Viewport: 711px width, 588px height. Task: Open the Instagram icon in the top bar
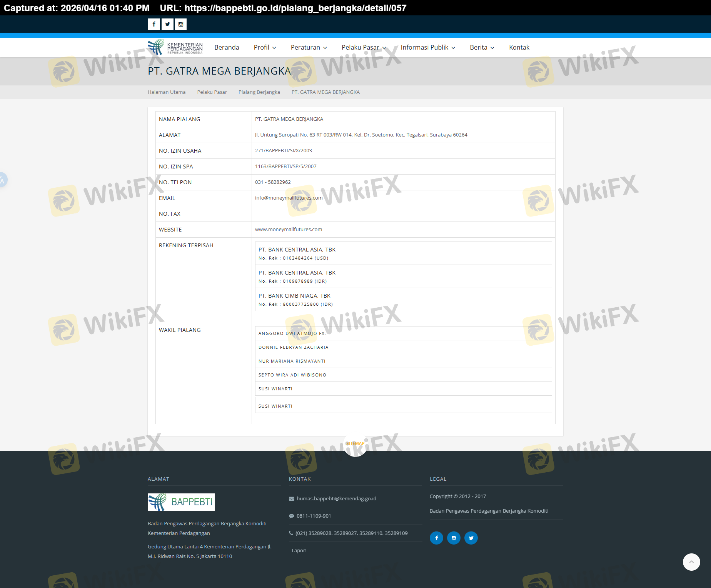pos(181,24)
